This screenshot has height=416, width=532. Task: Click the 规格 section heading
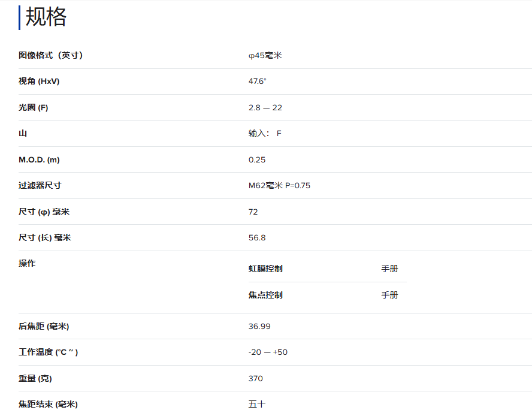coord(46,17)
